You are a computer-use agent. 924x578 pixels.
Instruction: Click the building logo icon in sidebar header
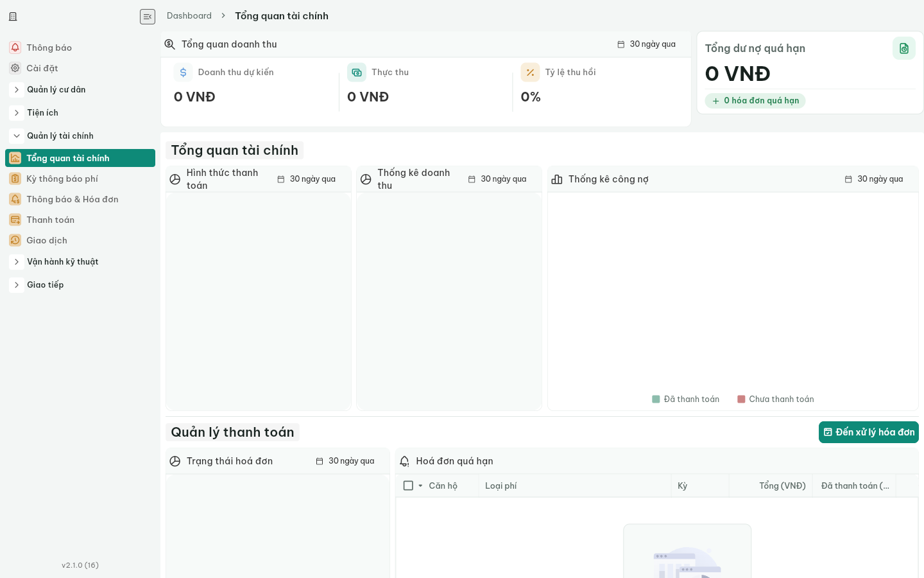(x=13, y=17)
